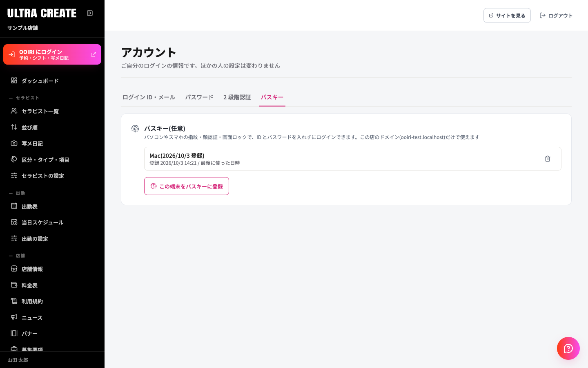The width and height of the screenshot is (588, 368).
Task: Click the サンプル店舗 store name
Action: point(22,28)
